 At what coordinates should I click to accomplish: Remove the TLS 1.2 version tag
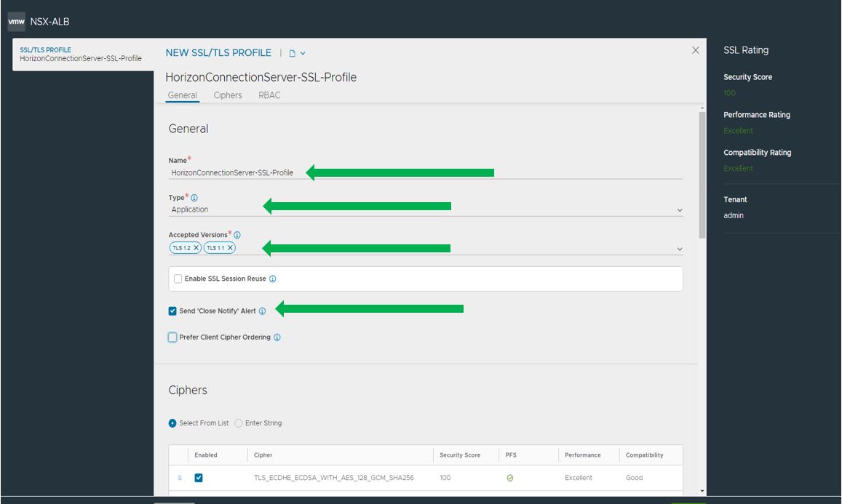click(x=196, y=247)
